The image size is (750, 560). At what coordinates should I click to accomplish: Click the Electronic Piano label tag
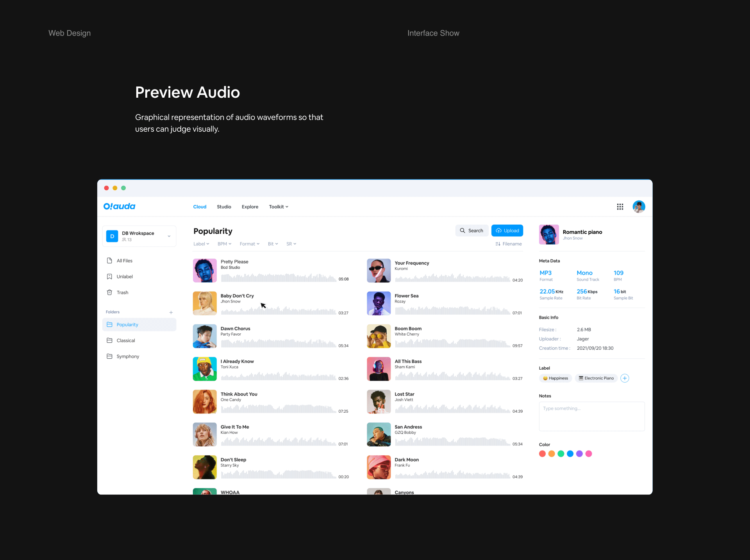coord(596,378)
